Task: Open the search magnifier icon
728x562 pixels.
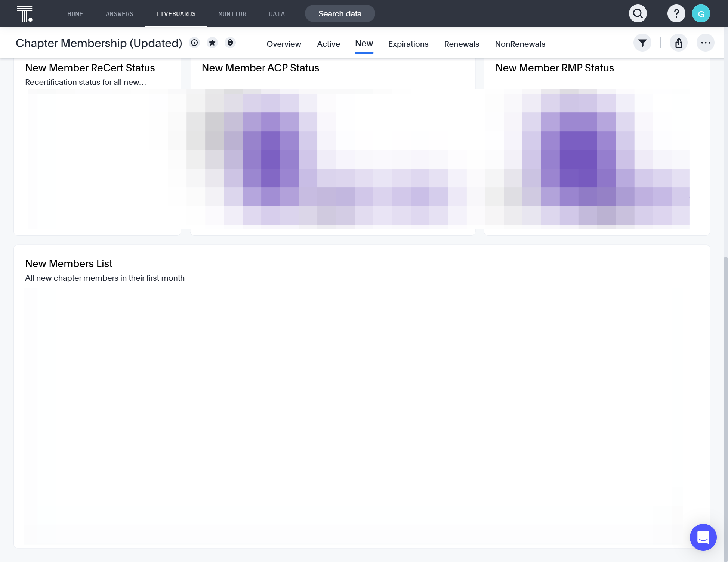Action: click(638, 14)
